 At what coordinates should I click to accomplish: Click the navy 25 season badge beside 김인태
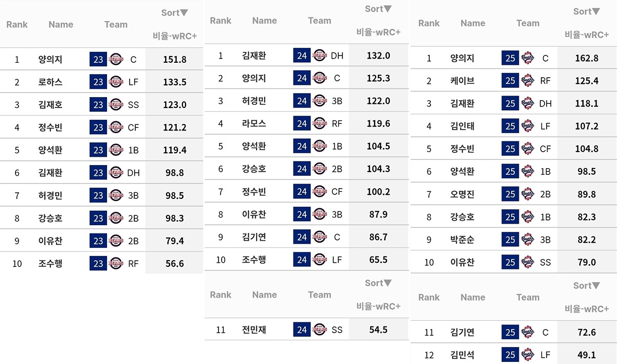click(x=510, y=126)
